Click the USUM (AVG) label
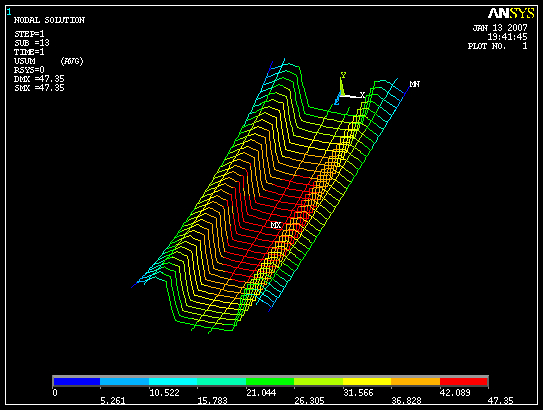The width and height of the screenshot is (543, 410). [x=48, y=61]
